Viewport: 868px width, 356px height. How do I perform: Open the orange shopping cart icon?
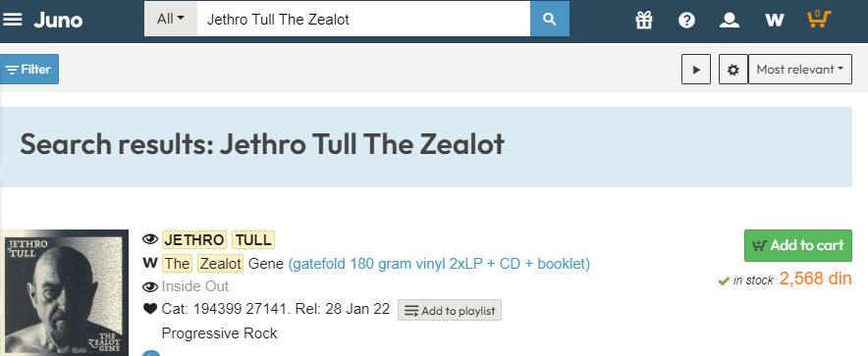pos(819,19)
